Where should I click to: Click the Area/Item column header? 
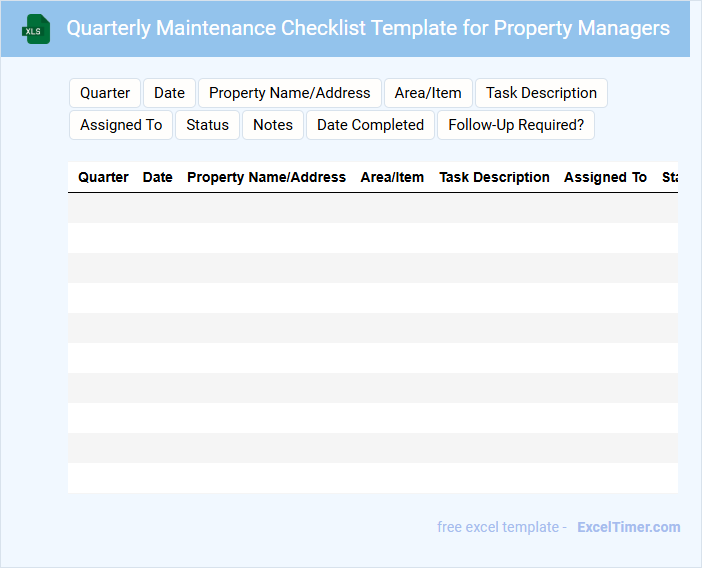pyautogui.click(x=392, y=177)
